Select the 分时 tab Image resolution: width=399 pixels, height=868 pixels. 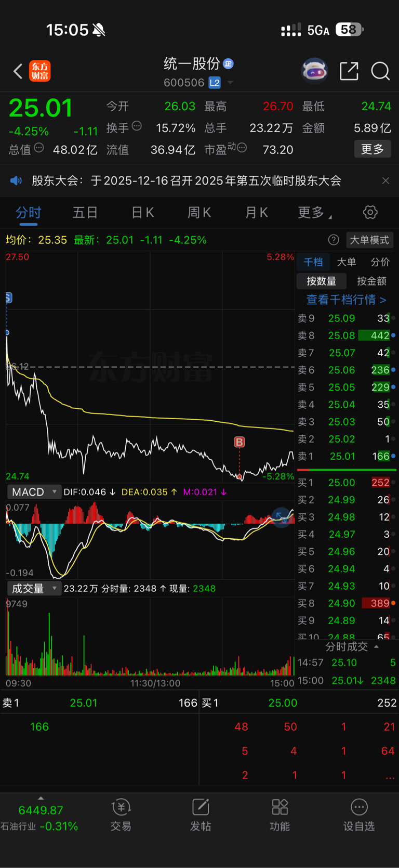[x=28, y=212]
